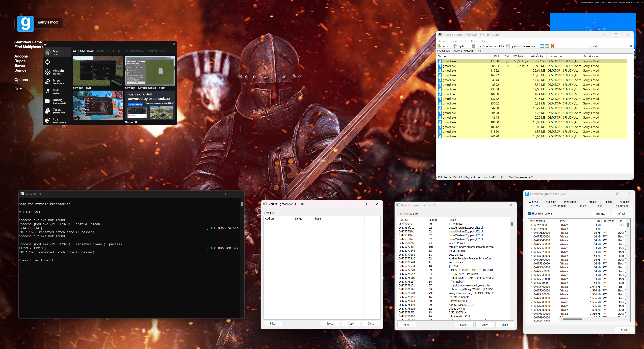Open System information graph icon
This screenshot has height=349, width=644.
click(508, 46)
